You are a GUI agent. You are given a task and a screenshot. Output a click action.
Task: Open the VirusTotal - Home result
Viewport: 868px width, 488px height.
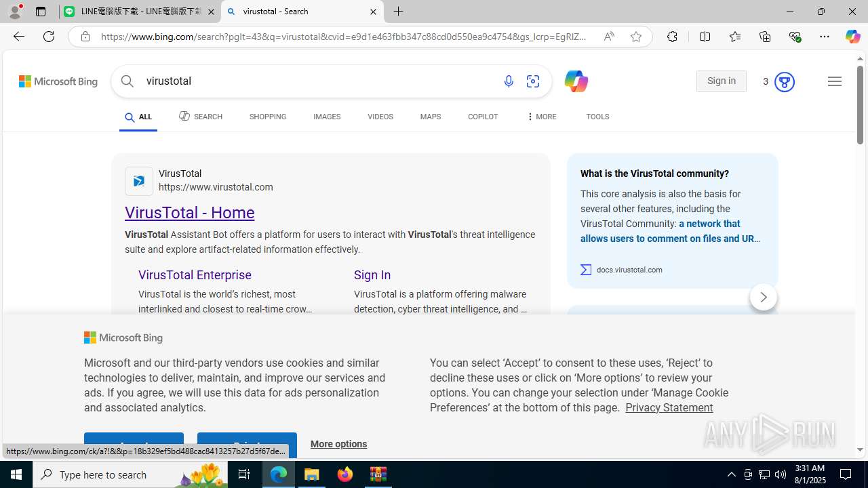point(190,213)
